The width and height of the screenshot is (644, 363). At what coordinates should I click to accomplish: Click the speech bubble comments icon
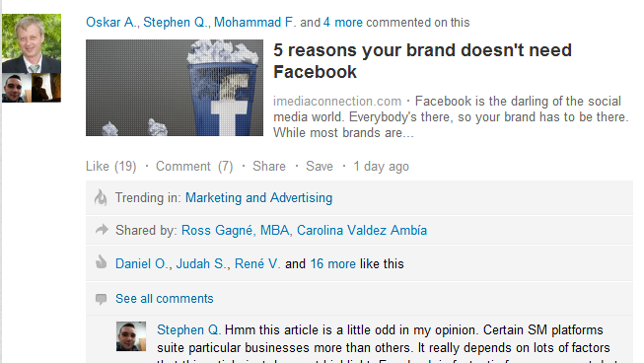(101, 299)
